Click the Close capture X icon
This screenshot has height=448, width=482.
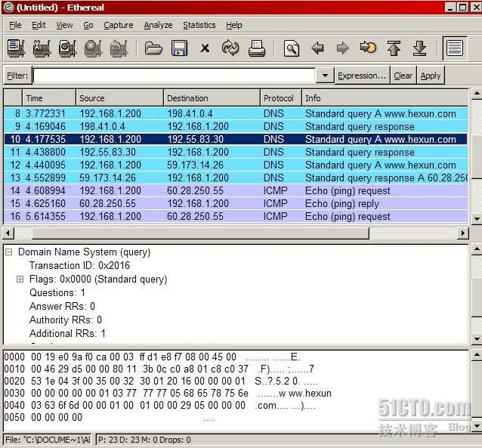pyautogui.click(x=205, y=48)
